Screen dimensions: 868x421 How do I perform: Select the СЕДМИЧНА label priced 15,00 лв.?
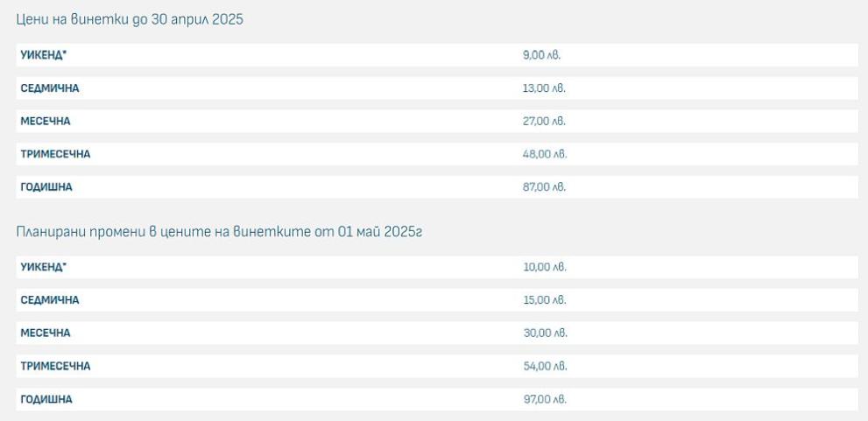50,300
